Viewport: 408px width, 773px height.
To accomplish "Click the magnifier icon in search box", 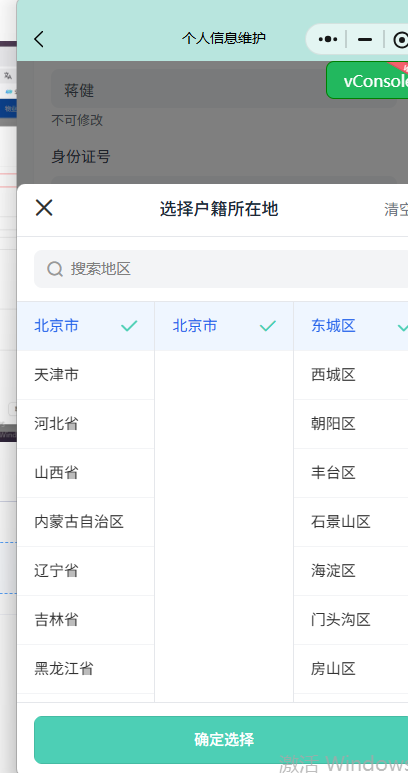I will click(x=55, y=269).
